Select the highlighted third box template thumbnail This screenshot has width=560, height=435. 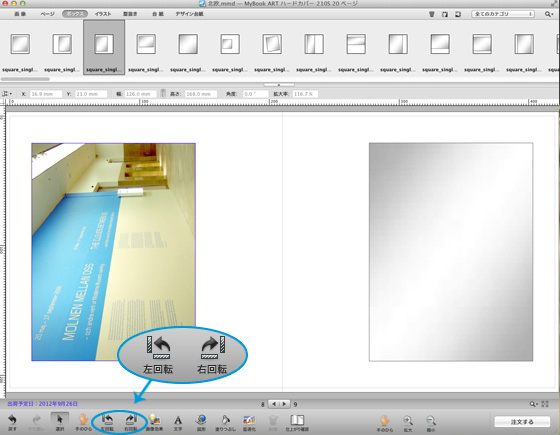[x=104, y=48]
